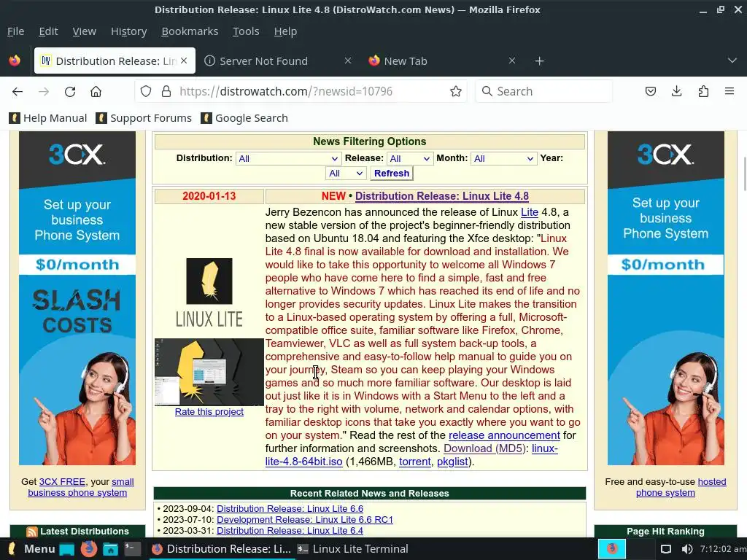This screenshot has height=560, width=747.
Task: Switch to the workspace switcher thumbnail
Action: click(x=612, y=549)
